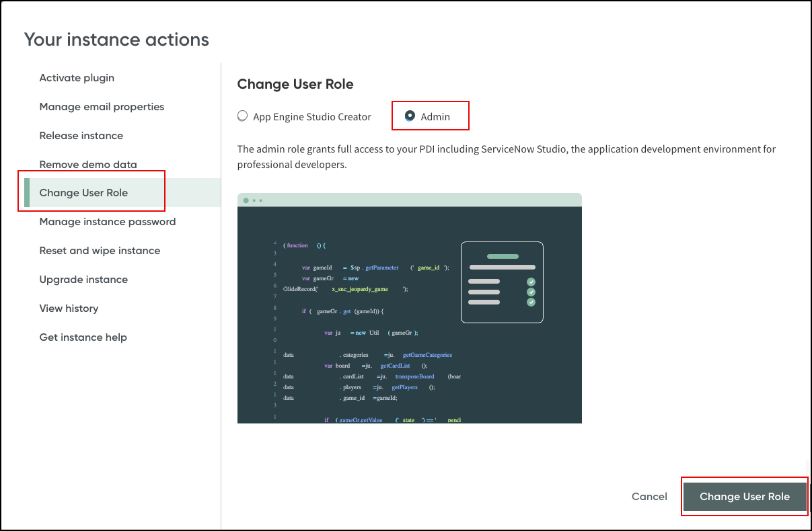This screenshot has height=531, width=812.
Task: Select Manage email properties in sidebar
Action: pos(102,107)
